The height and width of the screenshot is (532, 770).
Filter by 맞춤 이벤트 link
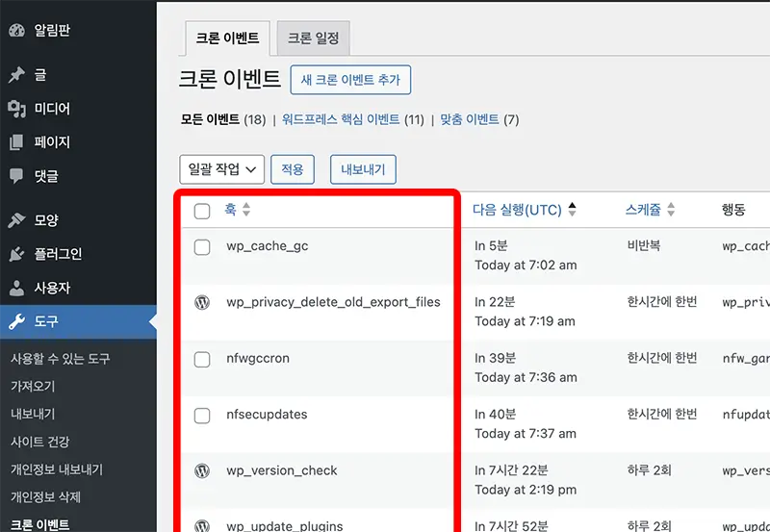[x=470, y=119]
